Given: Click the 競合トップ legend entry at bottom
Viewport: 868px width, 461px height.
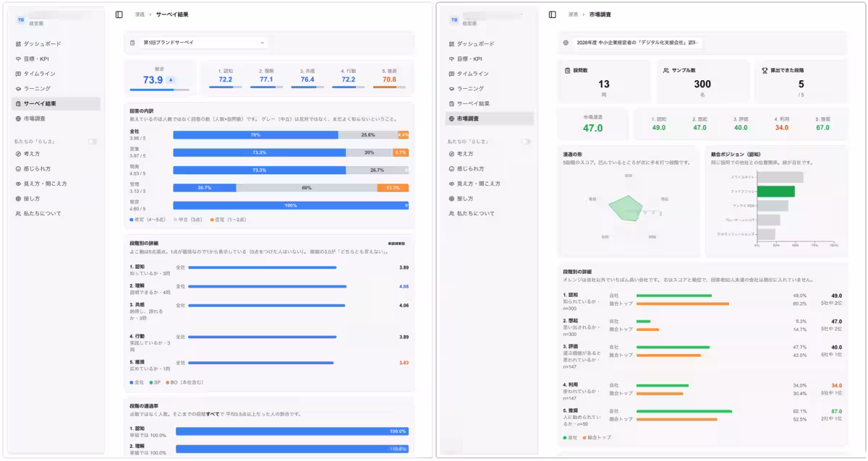Looking at the screenshot, I should click(x=597, y=437).
